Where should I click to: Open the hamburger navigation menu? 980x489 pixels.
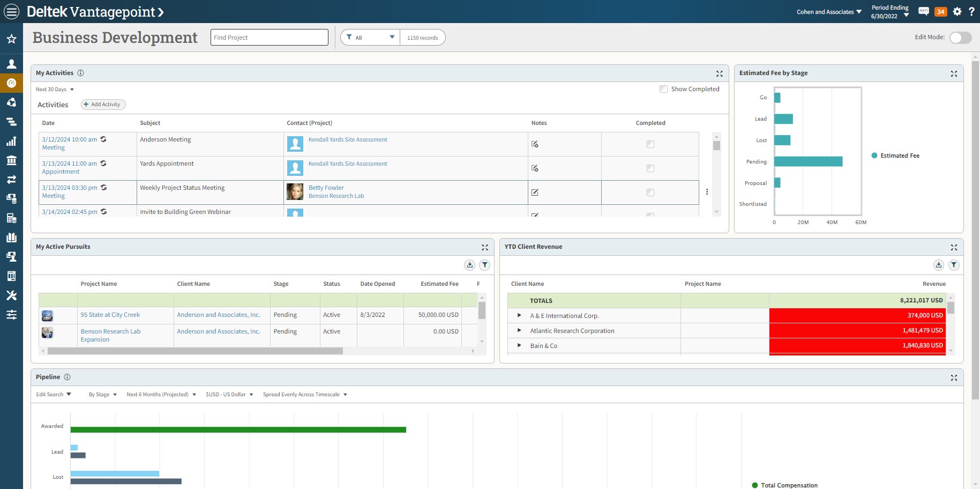pyautogui.click(x=11, y=11)
